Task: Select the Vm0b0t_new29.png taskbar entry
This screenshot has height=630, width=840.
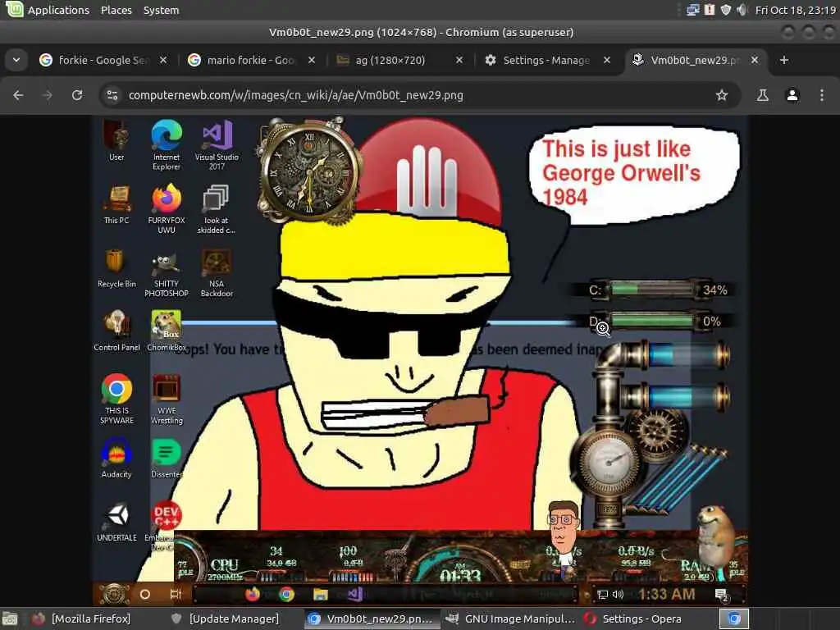Action: (372, 619)
